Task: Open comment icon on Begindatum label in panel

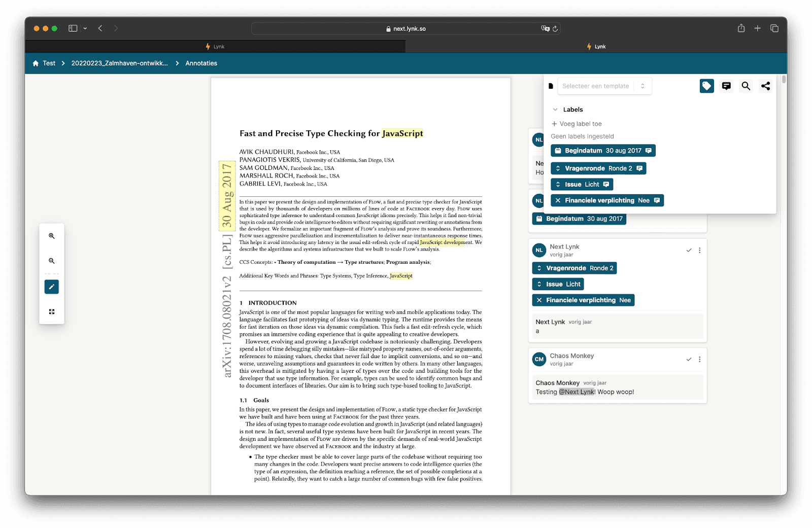Action: (x=649, y=151)
